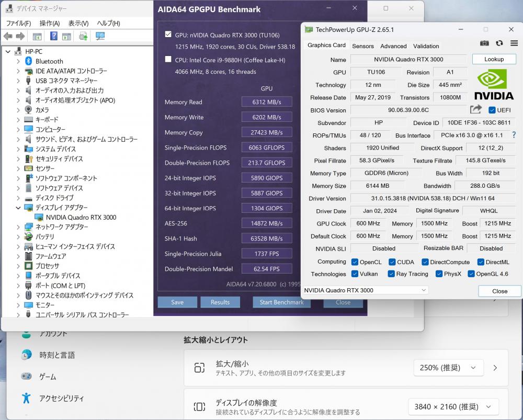Expand the 拡大/縮小 settings chevron
Viewport: 523px width, 420px height.
coord(495,368)
